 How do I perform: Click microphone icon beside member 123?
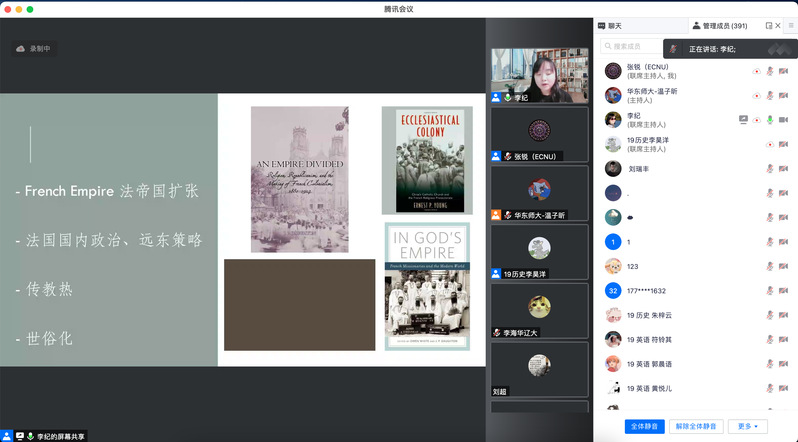770,266
